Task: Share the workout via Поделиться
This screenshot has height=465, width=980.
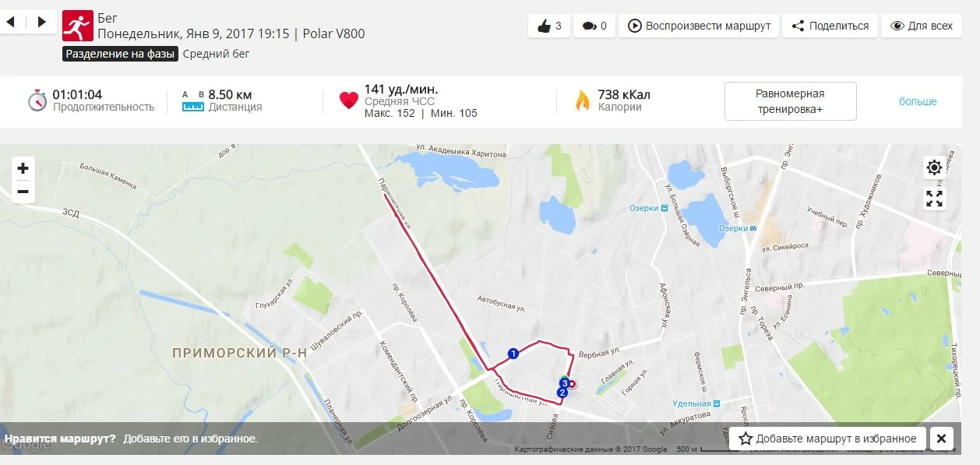Action: coord(830,26)
